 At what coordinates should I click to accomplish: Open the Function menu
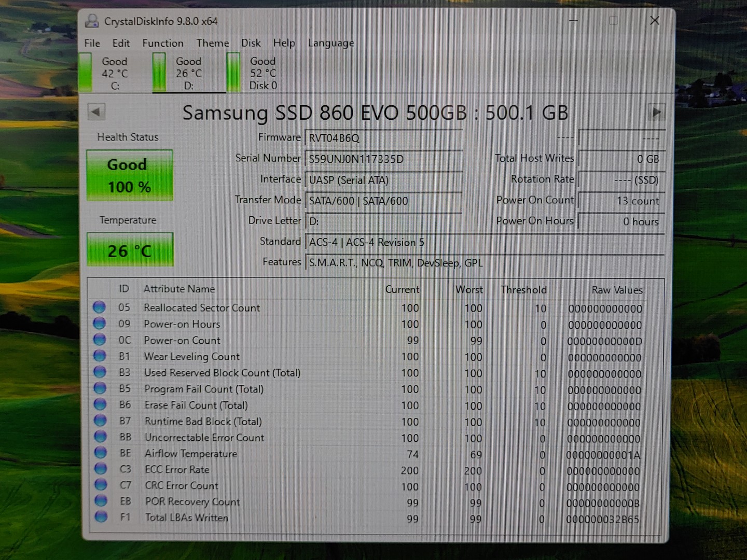pyautogui.click(x=163, y=43)
